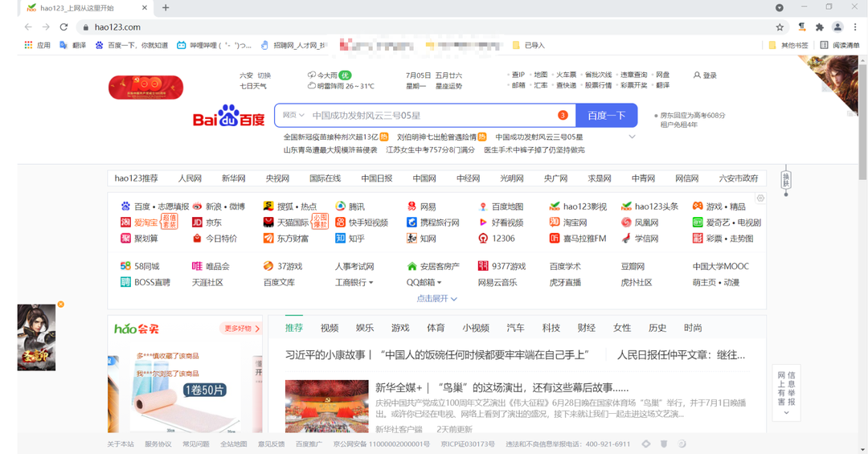
Task: Open the 鸟巢 news article thumbnail
Action: click(326, 406)
